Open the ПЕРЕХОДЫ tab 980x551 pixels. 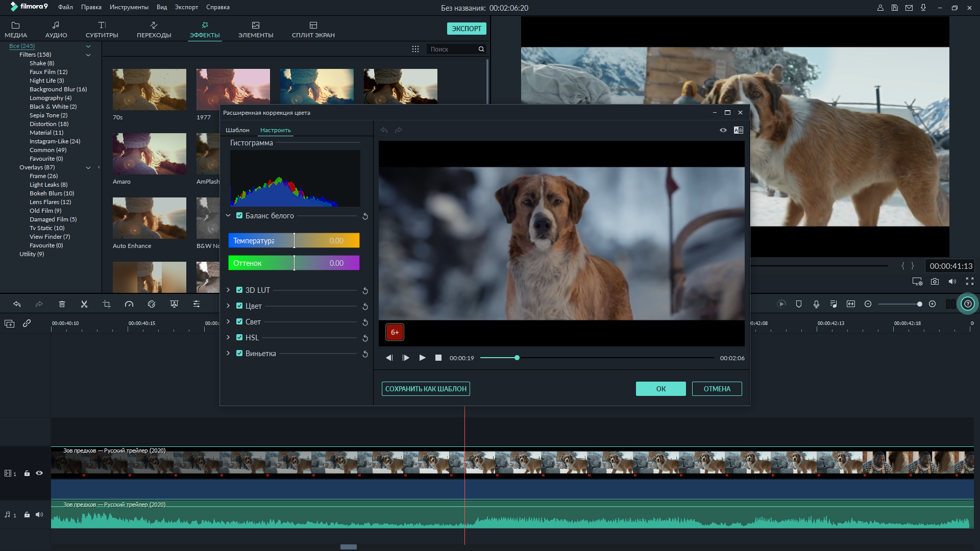click(x=154, y=30)
